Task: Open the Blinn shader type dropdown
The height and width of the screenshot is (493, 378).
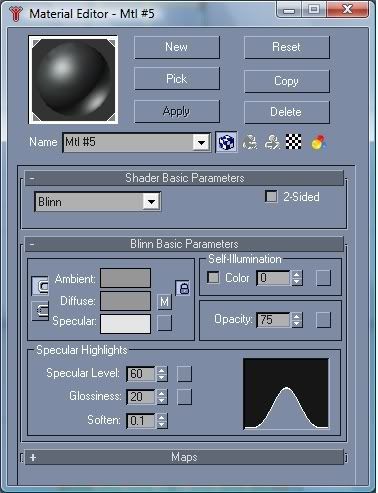Action: (x=151, y=202)
